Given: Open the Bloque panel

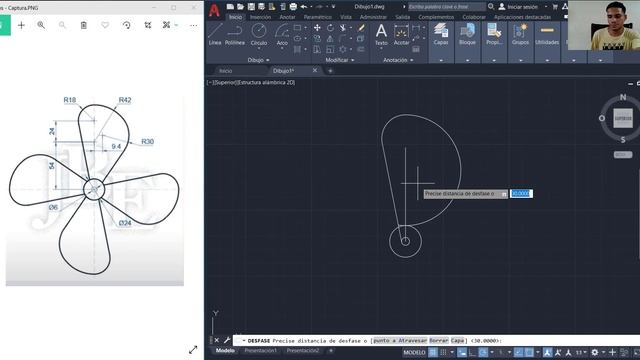Looking at the screenshot, I should pos(467,34).
